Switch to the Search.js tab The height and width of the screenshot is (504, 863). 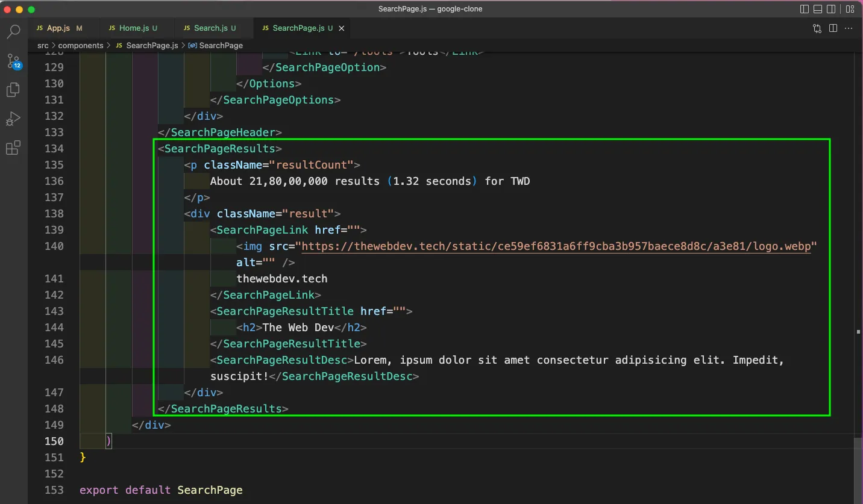pos(214,28)
